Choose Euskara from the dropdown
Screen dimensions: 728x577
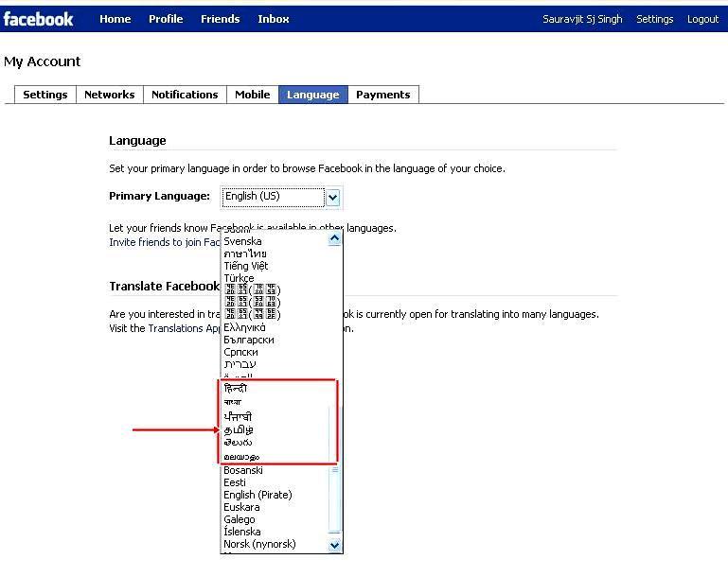click(x=241, y=507)
